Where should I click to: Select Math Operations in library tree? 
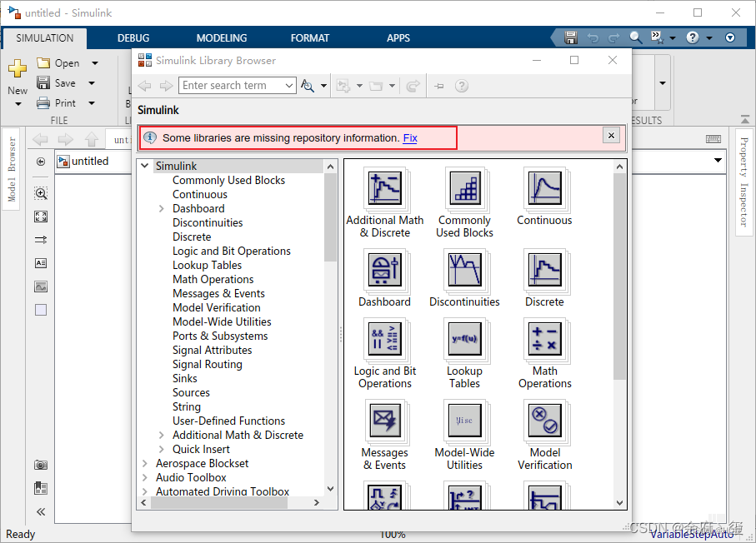[213, 280]
